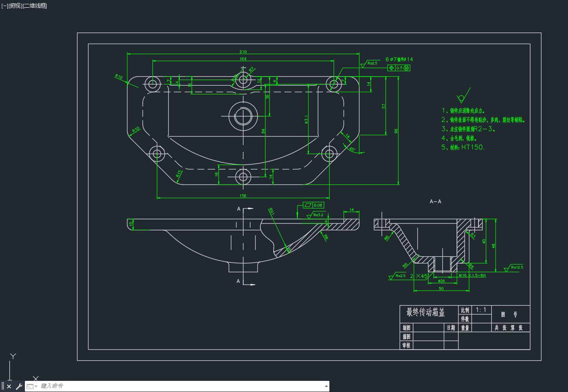
Task: Select the 共 张 第 张 sheet text
Action: (x=509, y=328)
